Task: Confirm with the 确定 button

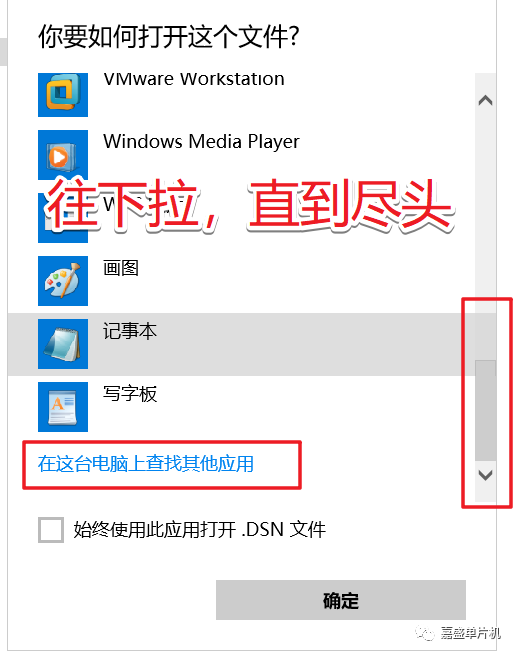Action: 340,600
